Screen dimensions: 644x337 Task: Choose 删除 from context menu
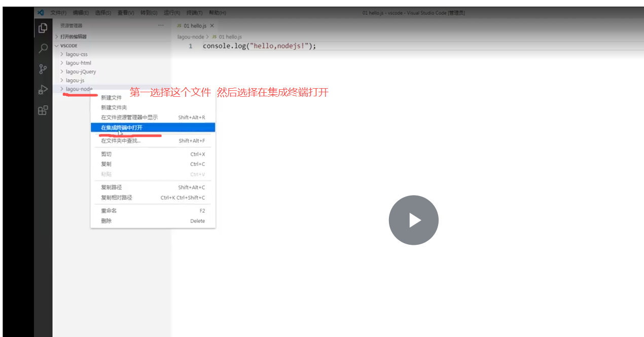point(153,221)
